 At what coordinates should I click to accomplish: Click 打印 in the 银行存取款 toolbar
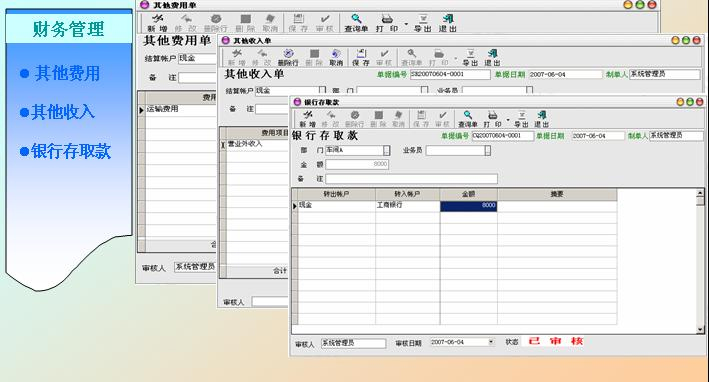point(492,119)
